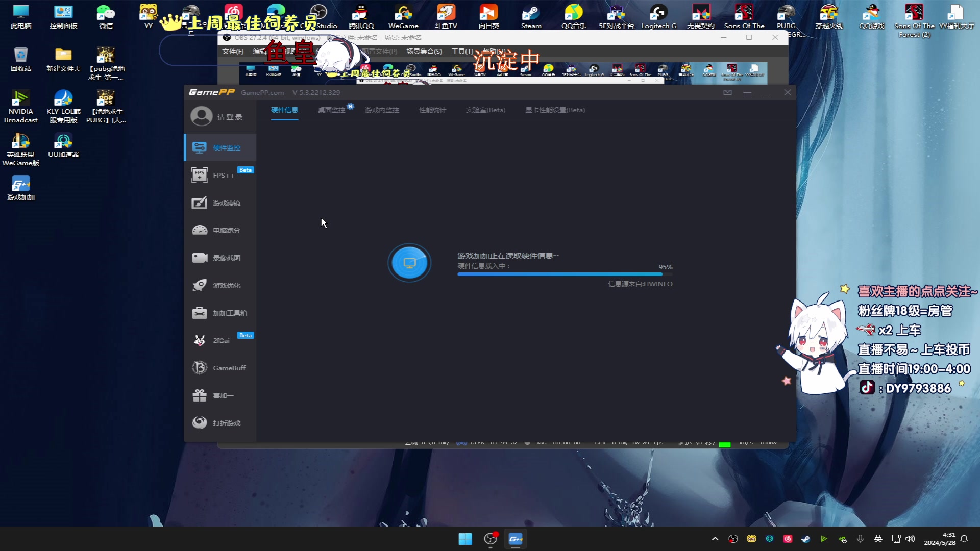This screenshot has height=551, width=980.
Task: Click the 喜加一 gift icon
Action: click(200, 395)
